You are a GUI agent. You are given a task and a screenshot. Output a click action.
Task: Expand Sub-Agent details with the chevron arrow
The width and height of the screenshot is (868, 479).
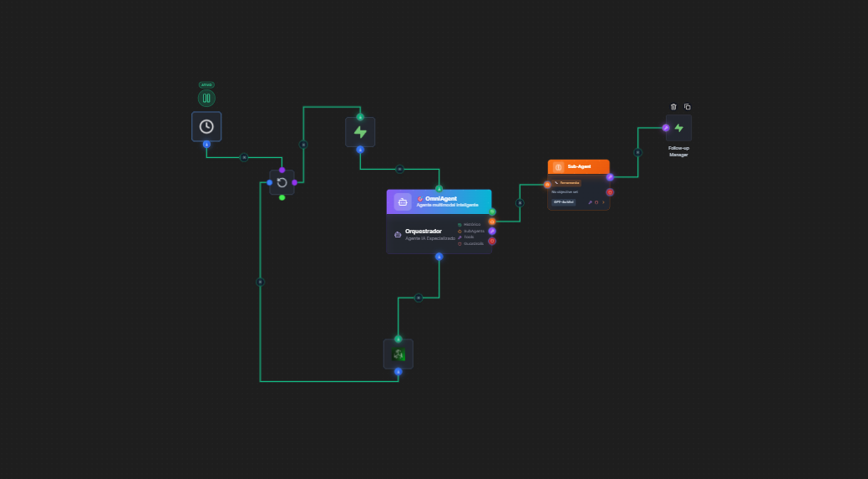coord(603,202)
